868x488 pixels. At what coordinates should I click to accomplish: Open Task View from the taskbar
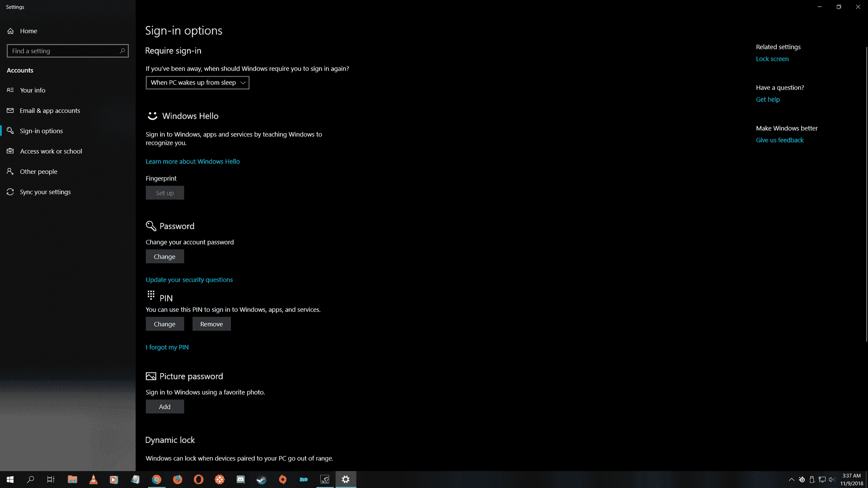click(51, 479)
